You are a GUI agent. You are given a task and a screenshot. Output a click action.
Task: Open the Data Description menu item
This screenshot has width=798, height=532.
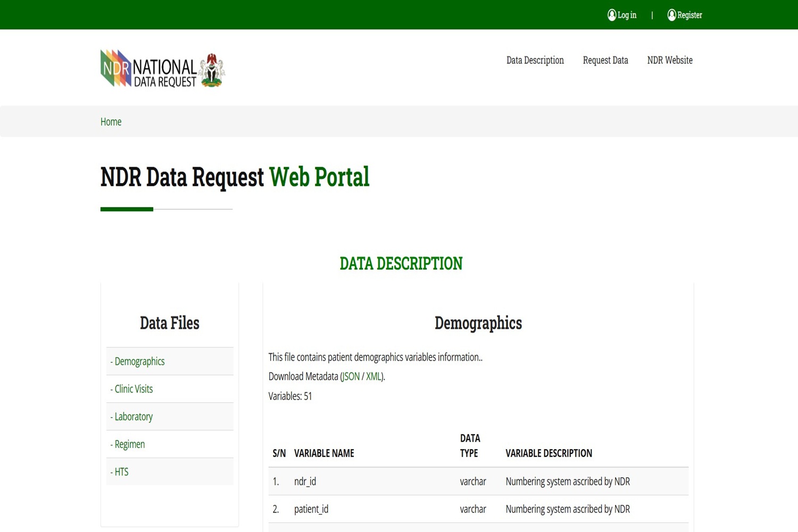535,60
